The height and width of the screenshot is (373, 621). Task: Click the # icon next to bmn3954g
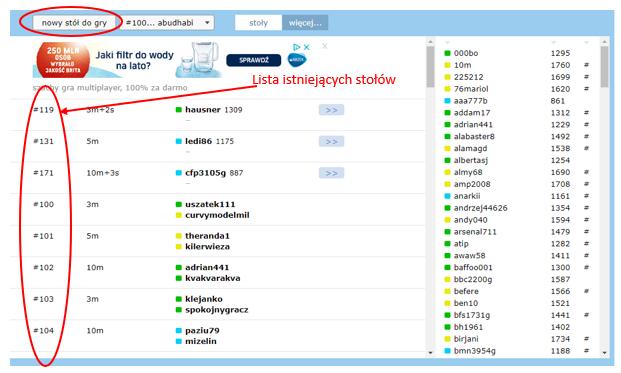586,351
